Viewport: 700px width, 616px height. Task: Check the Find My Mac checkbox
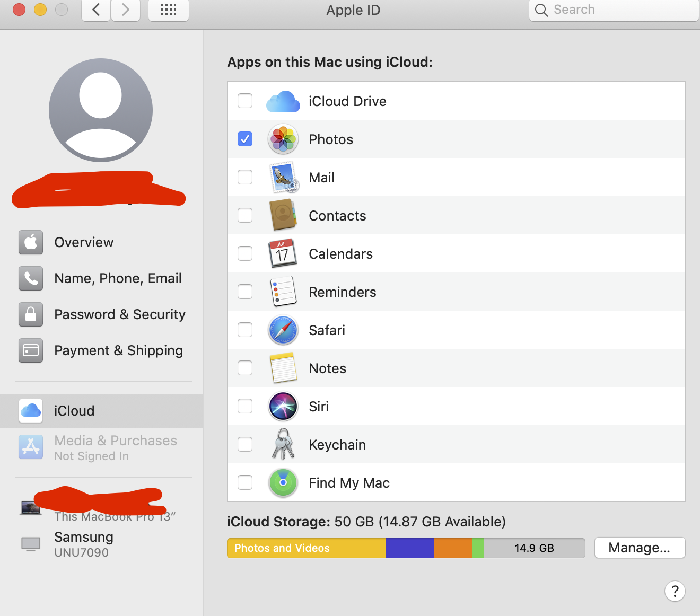245,482
